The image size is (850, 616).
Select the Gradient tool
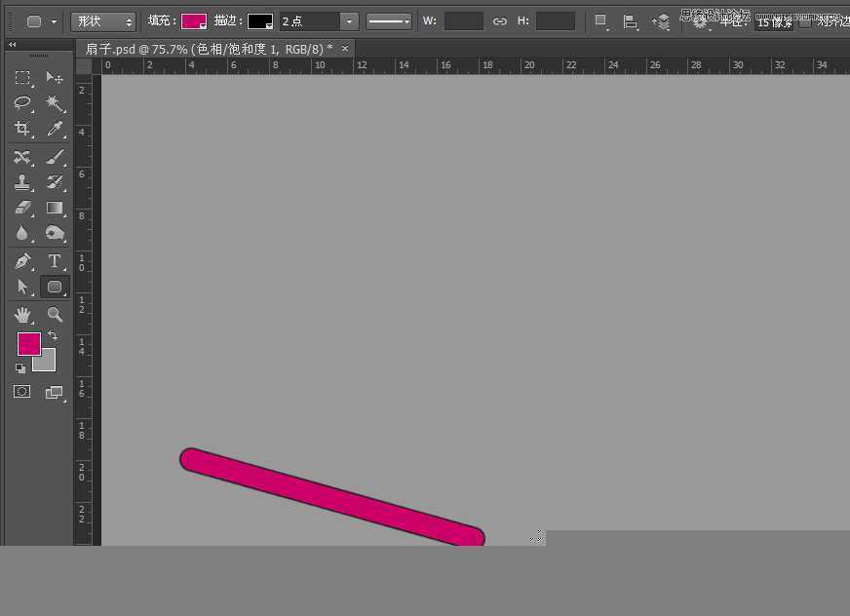click(55, 208)
